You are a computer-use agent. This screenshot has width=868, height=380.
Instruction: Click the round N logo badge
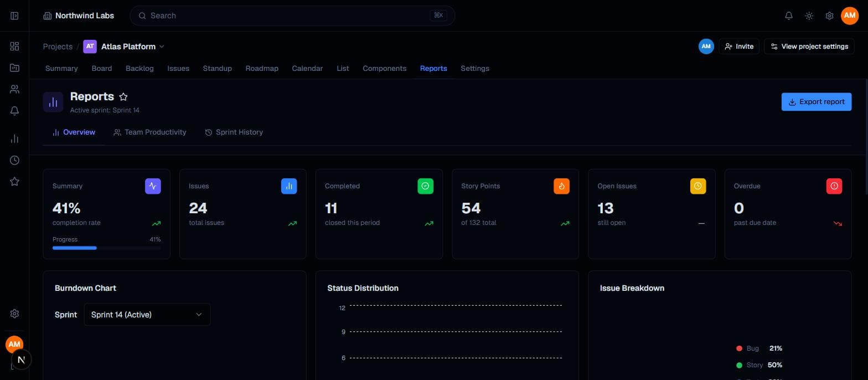[21, 360]
